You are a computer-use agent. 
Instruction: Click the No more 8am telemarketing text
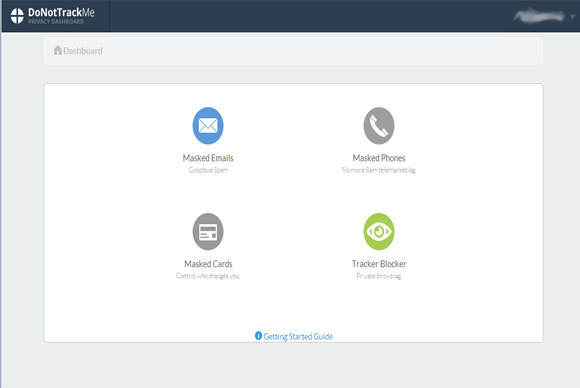(379, 170)
